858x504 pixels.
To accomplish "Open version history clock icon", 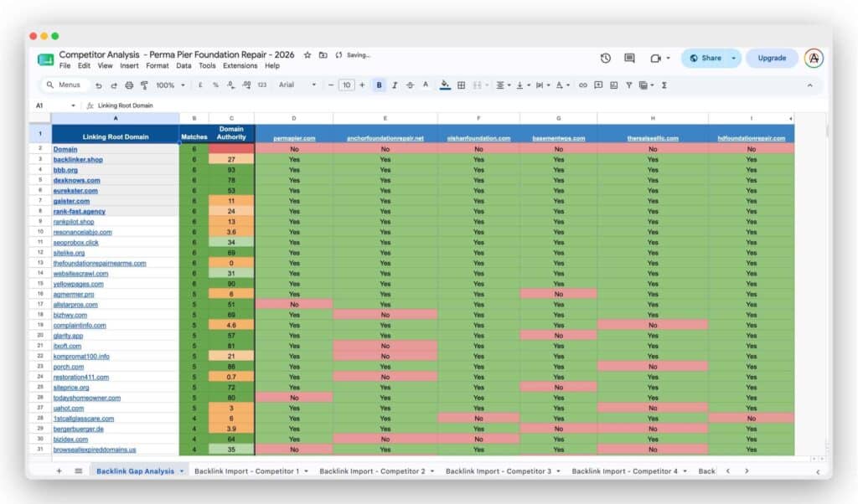I will tap(605, 58).
